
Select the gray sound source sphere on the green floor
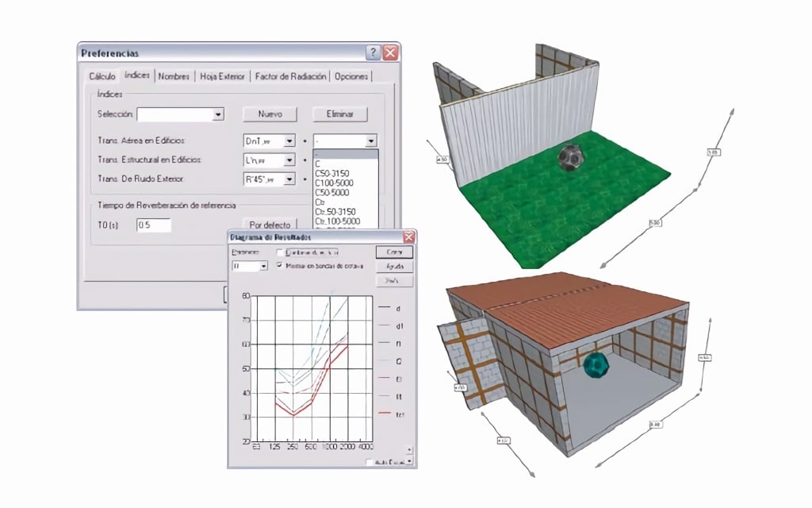[x=572, y=156]
